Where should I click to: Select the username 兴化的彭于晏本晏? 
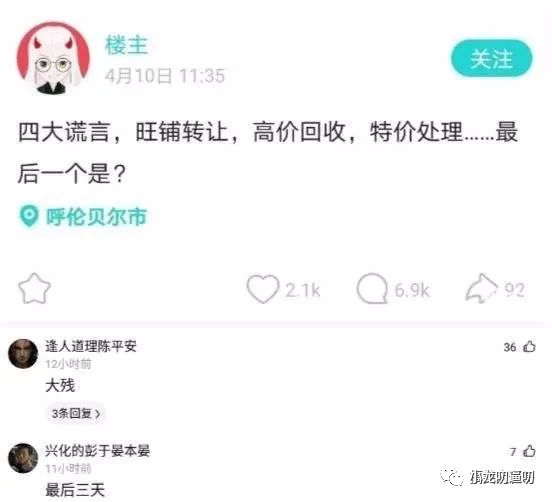pos(98,450)
